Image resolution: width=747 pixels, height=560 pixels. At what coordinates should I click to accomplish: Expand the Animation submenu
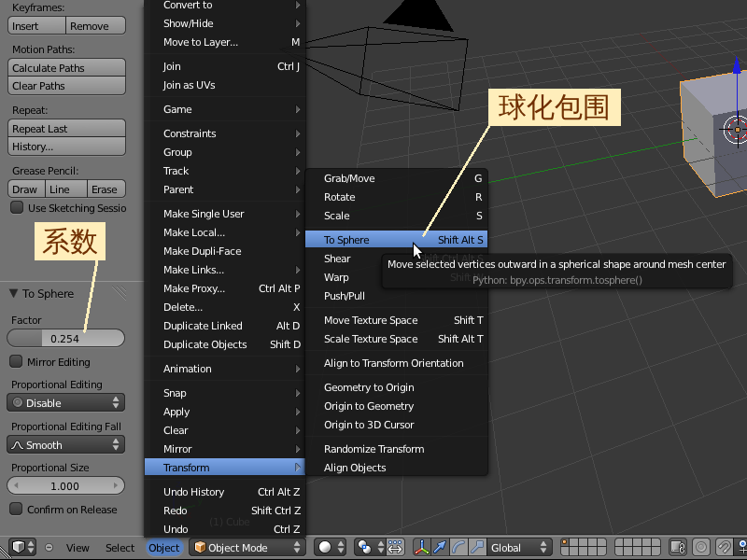pyautogui.click(x=224, y=369)
